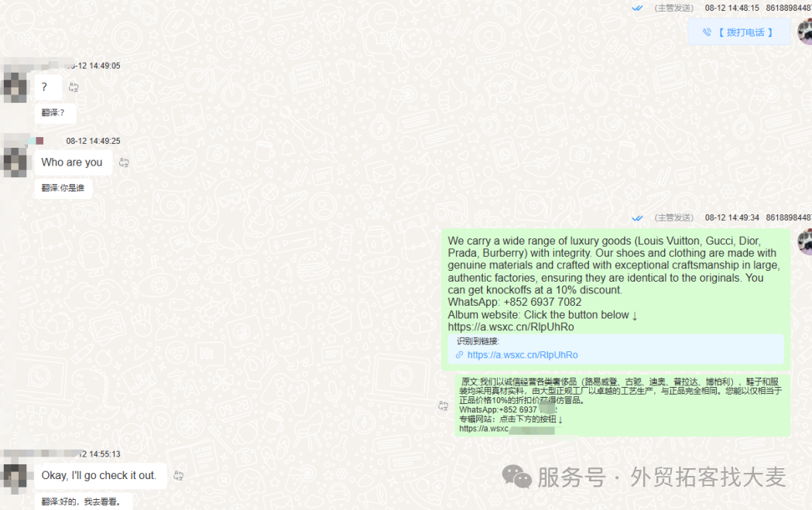Click the 'Who are you' message bubble
Viewport: 812px width, 510px height.
pyautogui.click(x=73, y=163)
